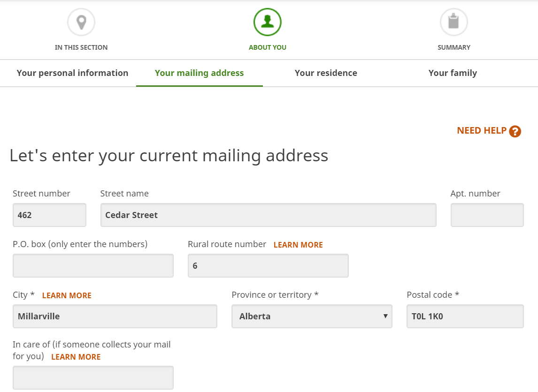Select the empty Apt. number field

(487, 215)
